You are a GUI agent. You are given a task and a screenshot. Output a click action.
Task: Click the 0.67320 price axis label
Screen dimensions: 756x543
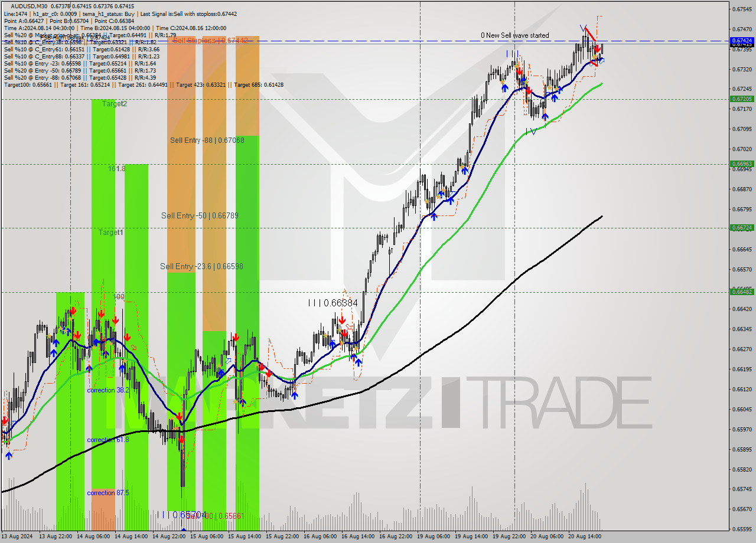[742, 69]
